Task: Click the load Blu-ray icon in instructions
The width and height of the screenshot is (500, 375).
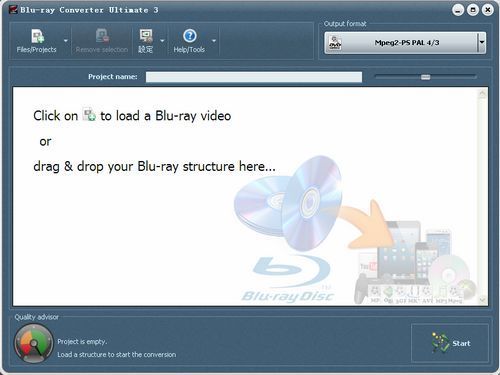Action: 89,114
